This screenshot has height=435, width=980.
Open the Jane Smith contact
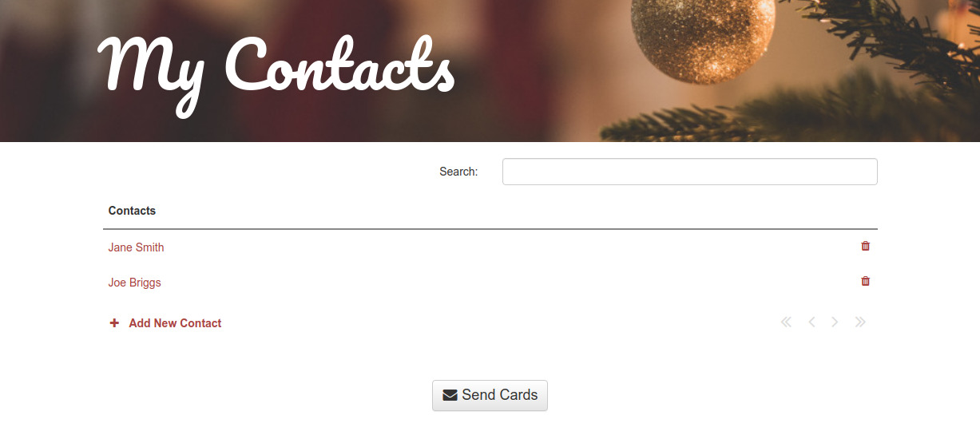point(136,247)
